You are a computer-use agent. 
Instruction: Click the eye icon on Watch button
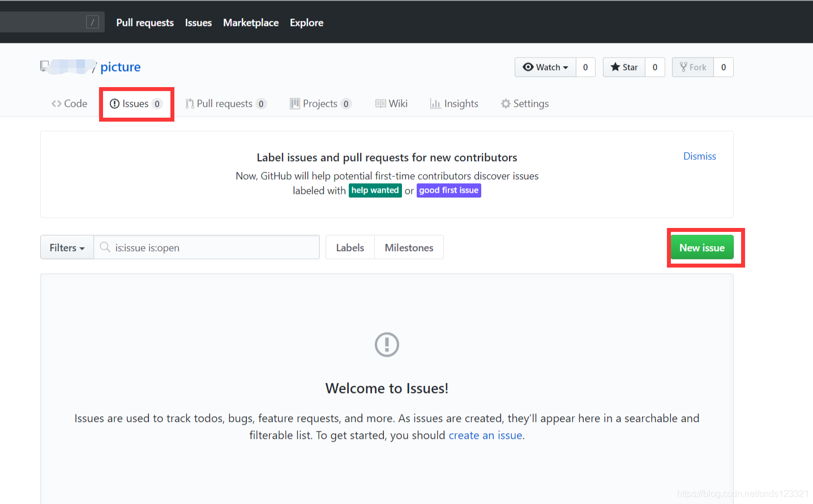528,67
